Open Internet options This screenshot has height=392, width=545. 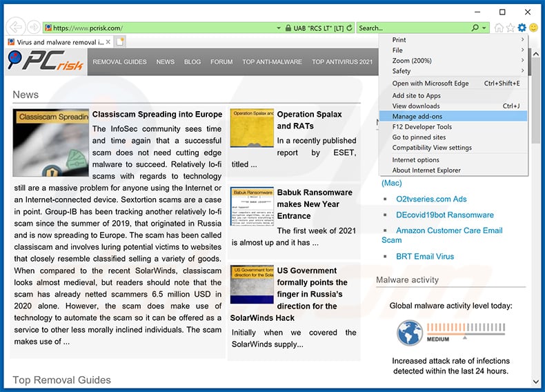[453, 160]
